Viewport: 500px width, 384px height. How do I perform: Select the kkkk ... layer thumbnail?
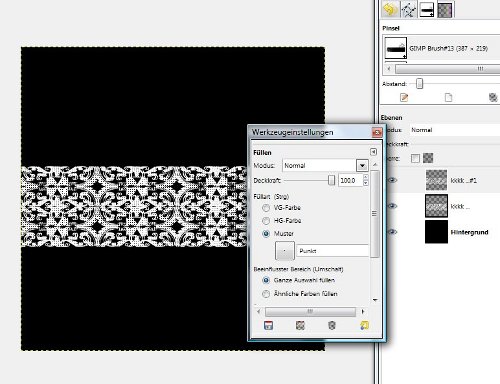(x=436, y=206)
